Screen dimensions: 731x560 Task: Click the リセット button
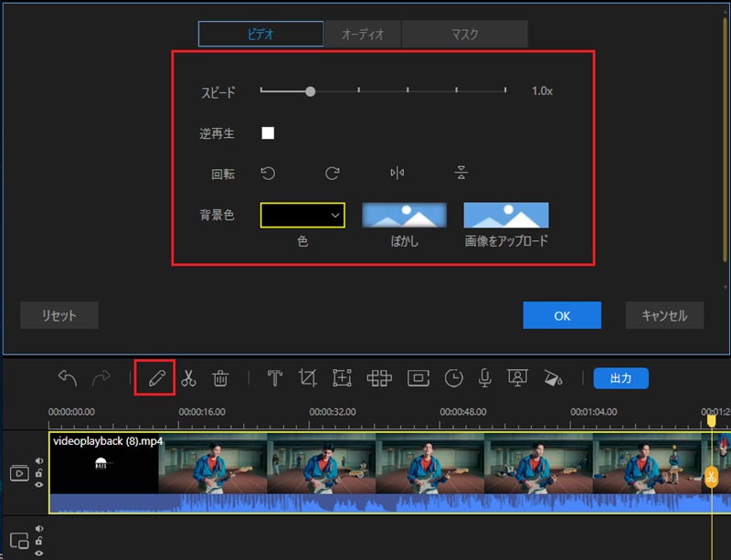59,315
